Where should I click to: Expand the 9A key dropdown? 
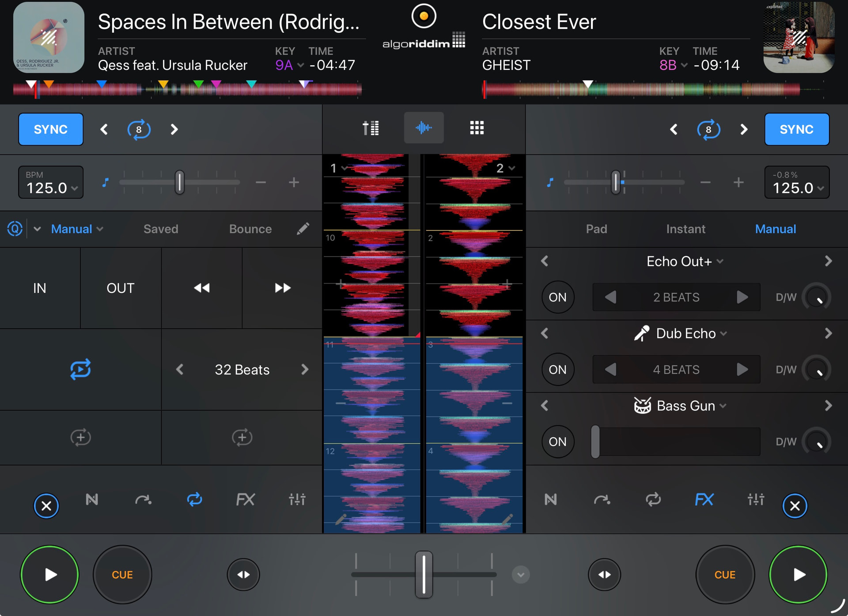(x=289, y=65)
